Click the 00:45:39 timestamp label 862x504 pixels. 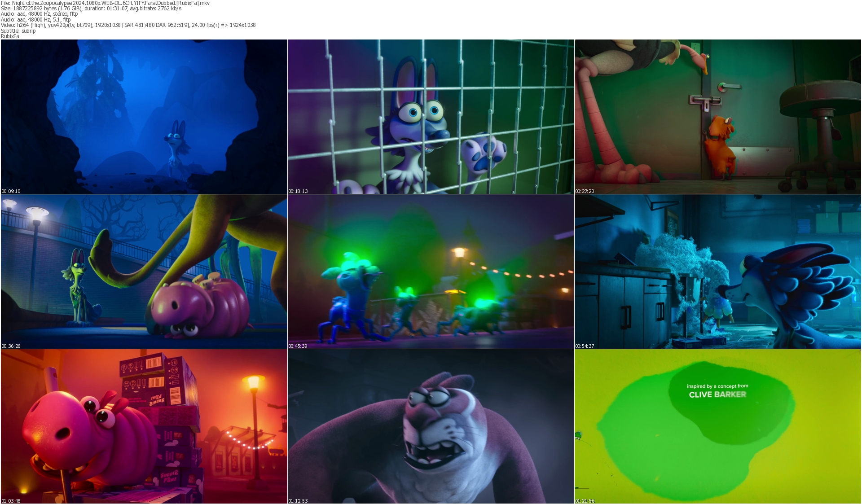tap(298, 346)
